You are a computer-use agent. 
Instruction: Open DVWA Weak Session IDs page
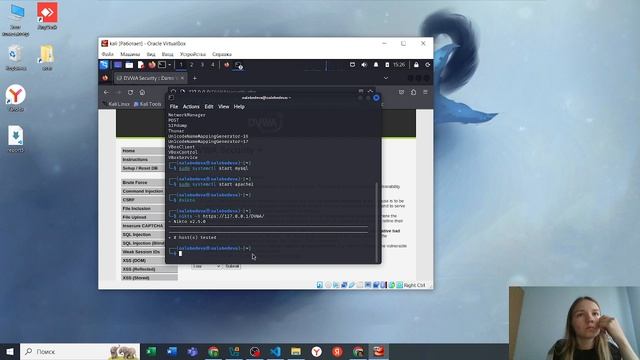click(x=143, y=252)
